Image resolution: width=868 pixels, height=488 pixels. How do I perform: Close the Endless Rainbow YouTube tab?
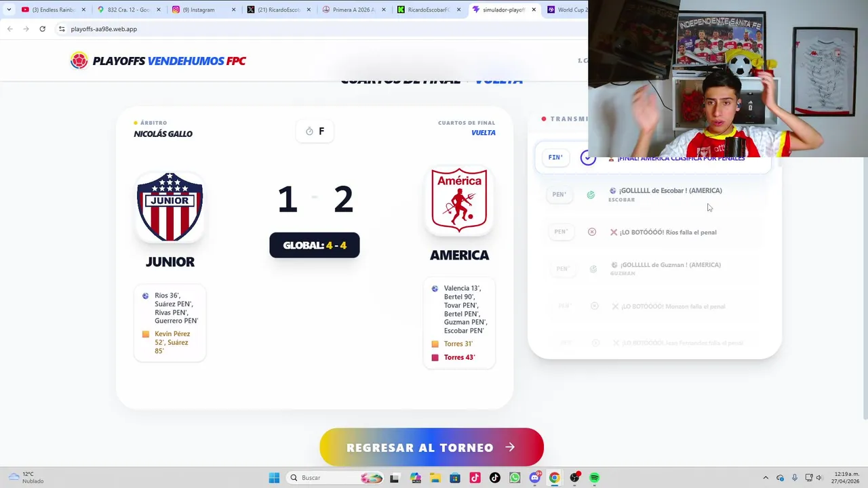click(84, 9)
